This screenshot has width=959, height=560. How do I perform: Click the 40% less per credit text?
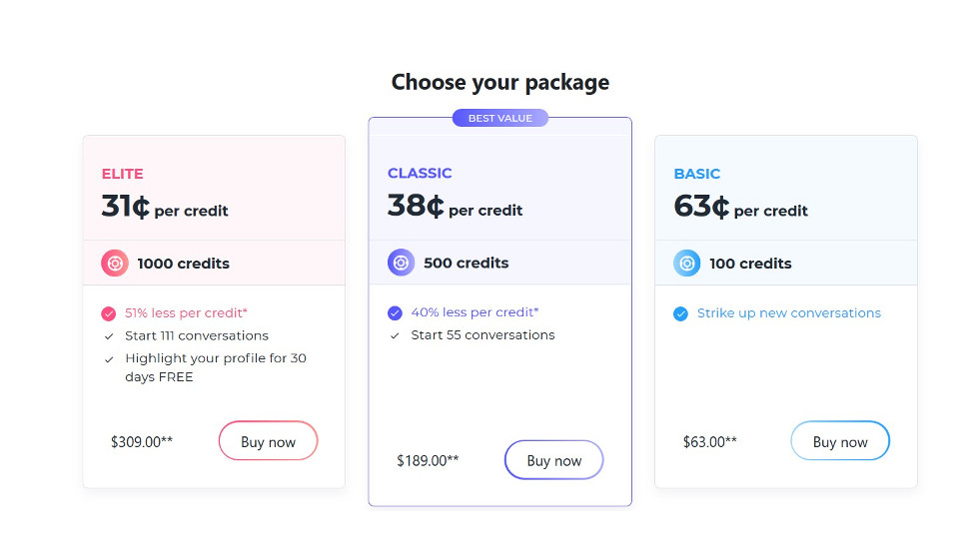pyautogui.click(x=475, y=312)
